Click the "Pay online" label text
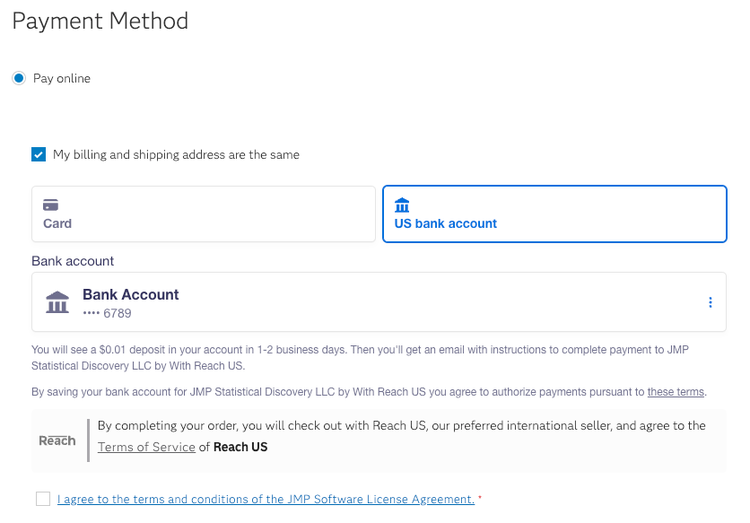The height and width of the screenshot is (523, 750). coord(62,78)
